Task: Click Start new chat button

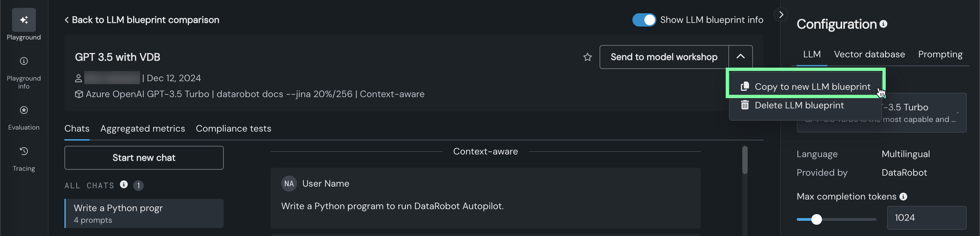Action: click(x=144, y=158)
